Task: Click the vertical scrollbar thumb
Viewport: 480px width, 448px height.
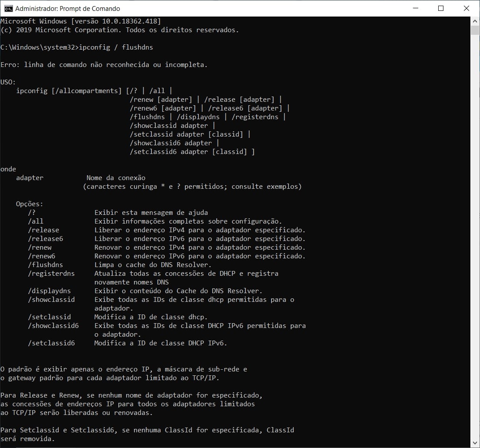Action: (475, 30)
